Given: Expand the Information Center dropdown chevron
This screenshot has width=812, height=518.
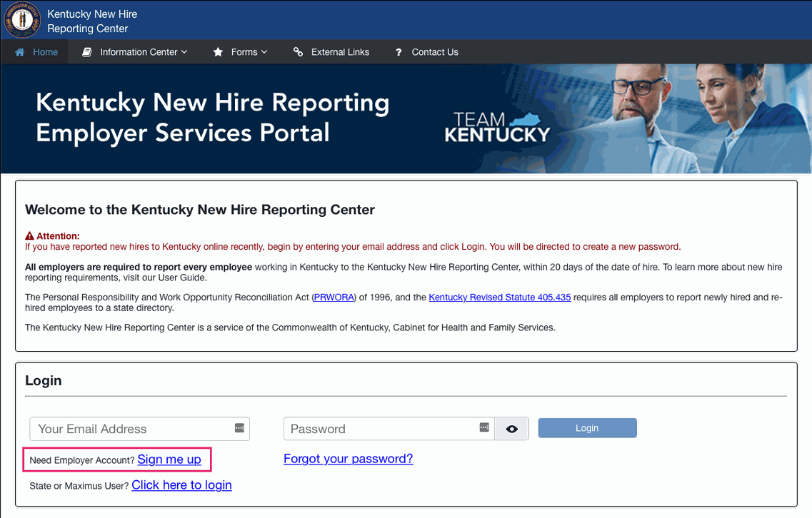Looking at the screenshot, I should (x=184, y=52).
